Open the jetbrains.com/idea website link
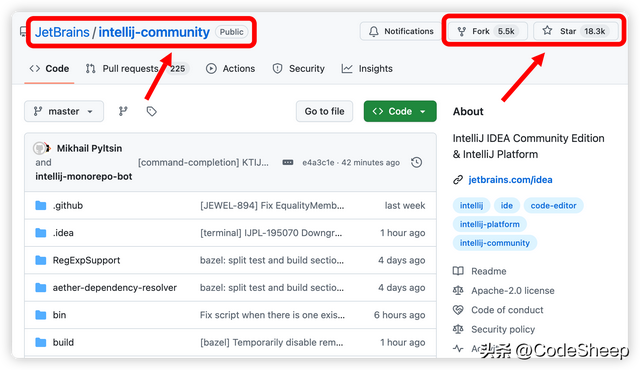 pos(510,180)
